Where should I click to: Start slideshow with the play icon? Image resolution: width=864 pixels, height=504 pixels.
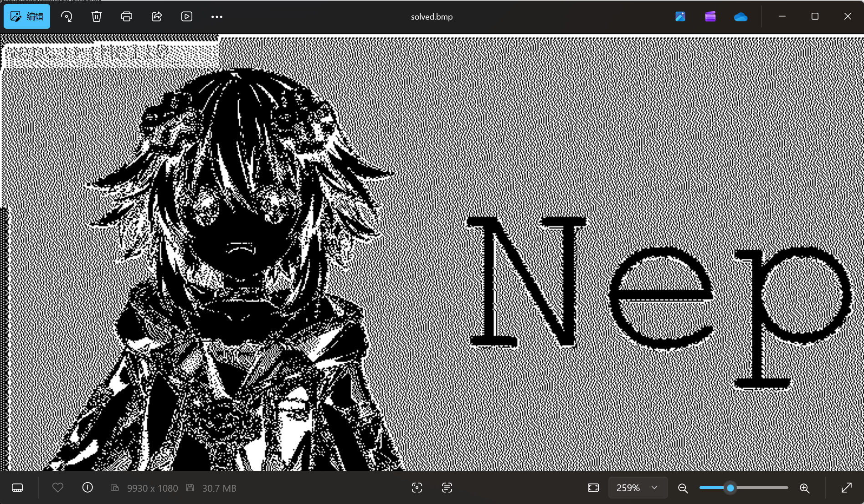[187, 16]
